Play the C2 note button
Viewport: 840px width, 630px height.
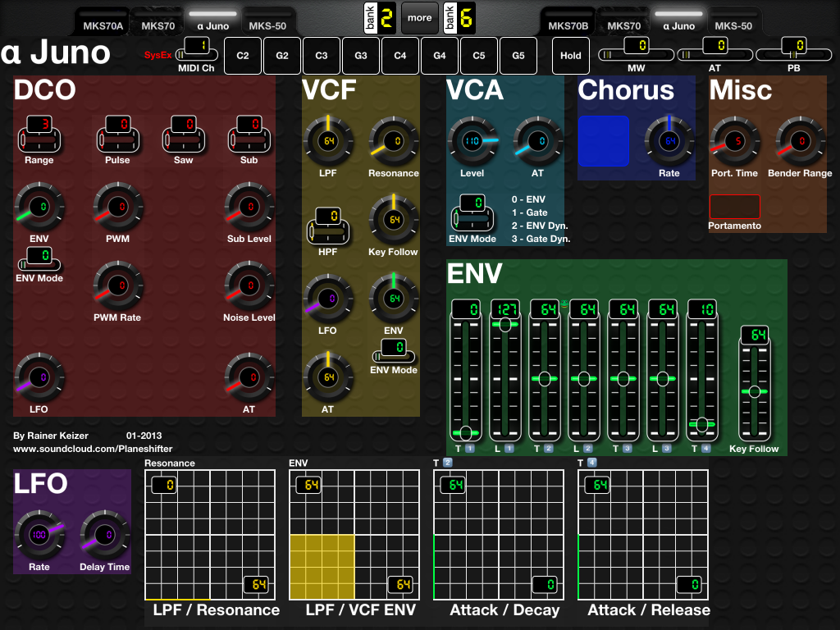pyautogui.click(x=243, y=56)
